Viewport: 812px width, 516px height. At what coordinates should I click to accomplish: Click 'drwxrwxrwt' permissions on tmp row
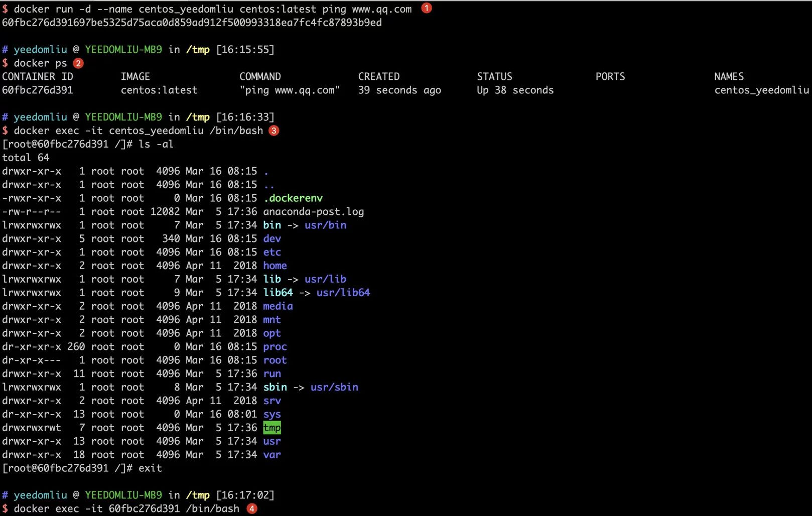32,428
